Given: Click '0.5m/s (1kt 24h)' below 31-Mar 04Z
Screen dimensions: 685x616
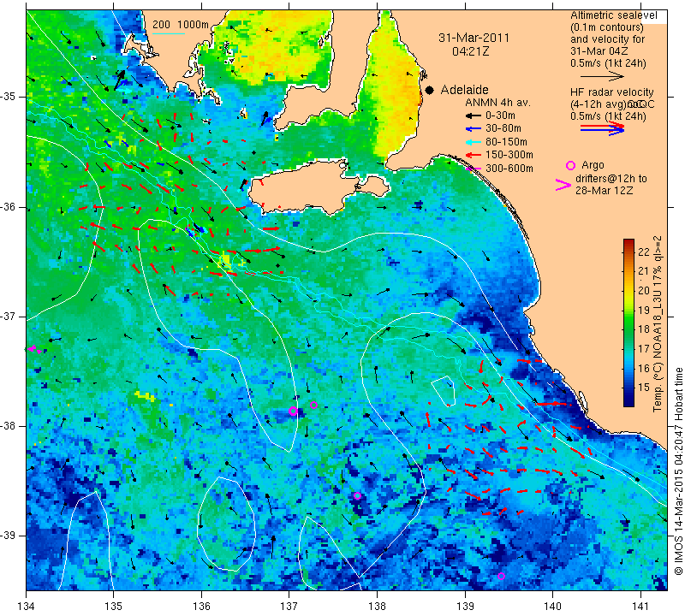Looking at the screenshot, I should pos(608,63).
